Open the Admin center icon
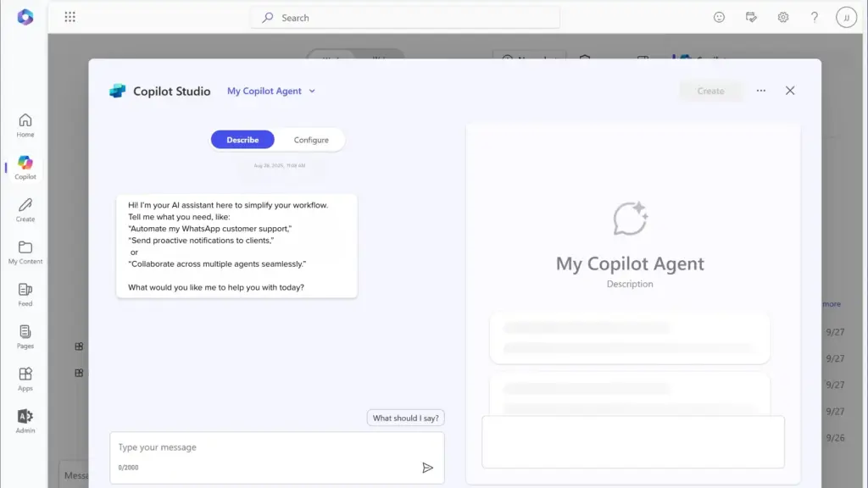868x488 pixels. click(25, 420)
